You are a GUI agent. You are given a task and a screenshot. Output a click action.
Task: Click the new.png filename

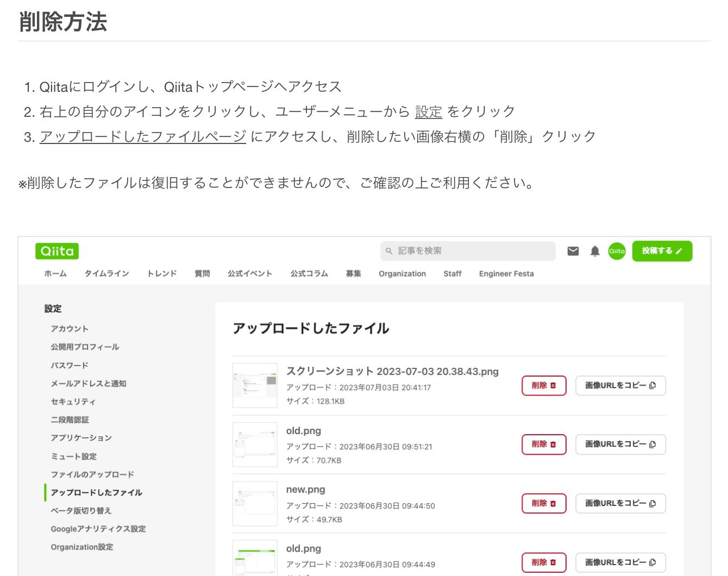306,490
